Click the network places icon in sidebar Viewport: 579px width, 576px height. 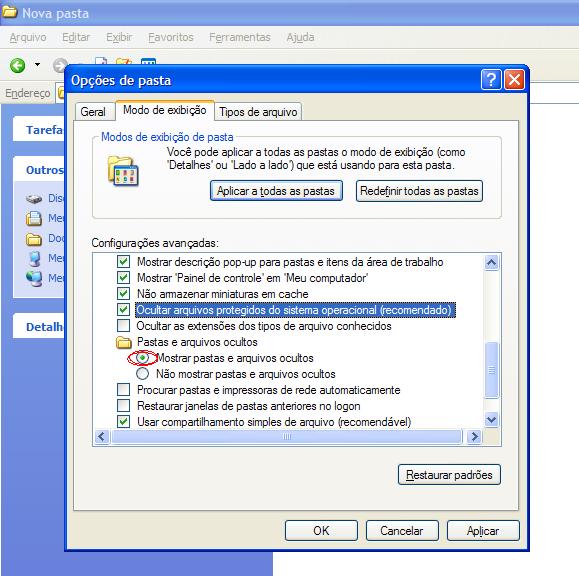pos(34,278)
